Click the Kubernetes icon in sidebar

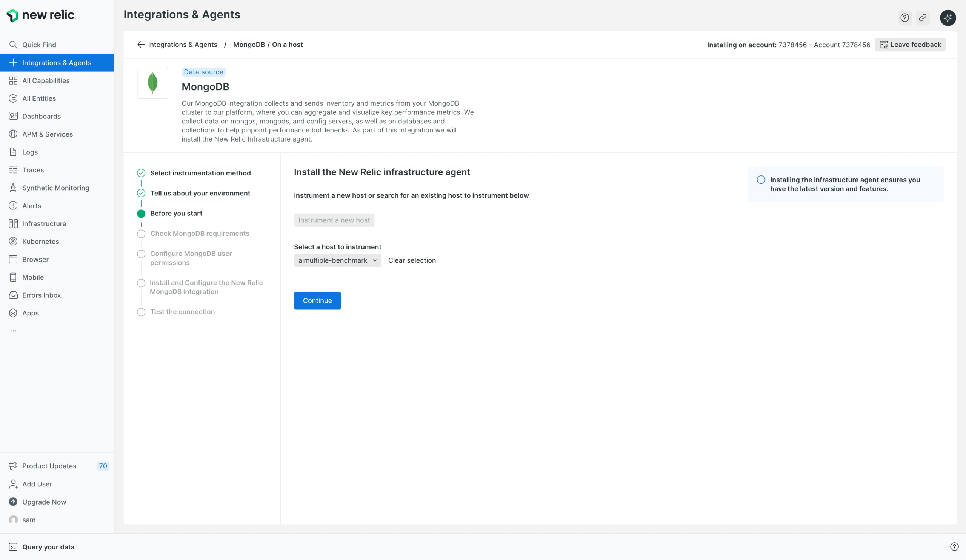click(x=13, y=242)
